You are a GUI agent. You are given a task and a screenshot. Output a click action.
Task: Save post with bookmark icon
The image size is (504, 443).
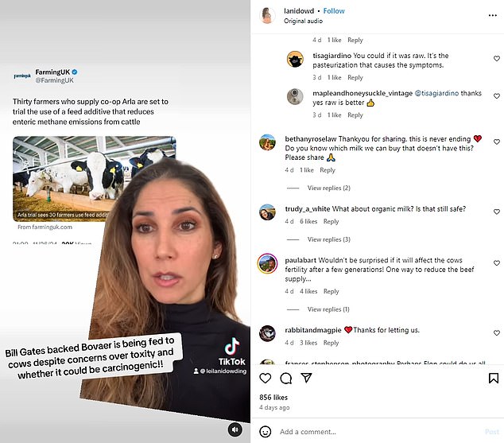click(x=494, y=379)
